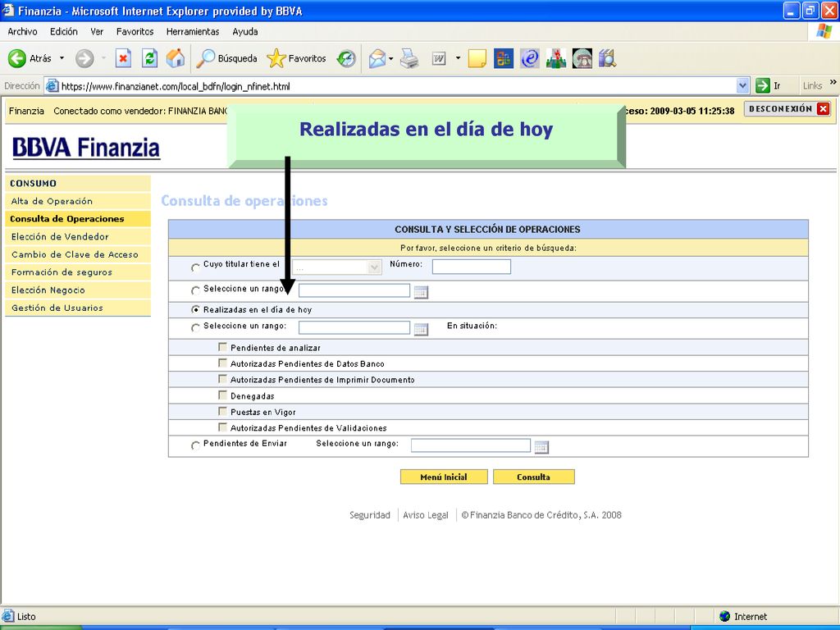Screen dimensions: 840x630
Task: Open the Forward button dropdown arrow
Action: coord(103,58)
